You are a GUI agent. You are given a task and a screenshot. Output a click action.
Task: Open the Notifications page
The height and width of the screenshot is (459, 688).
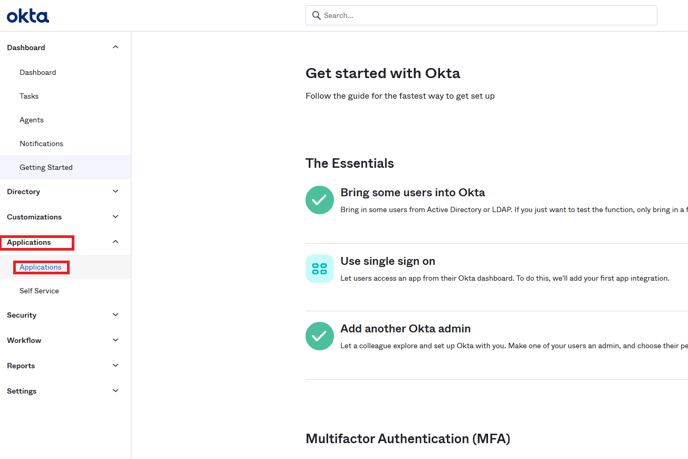click(41, 144)
